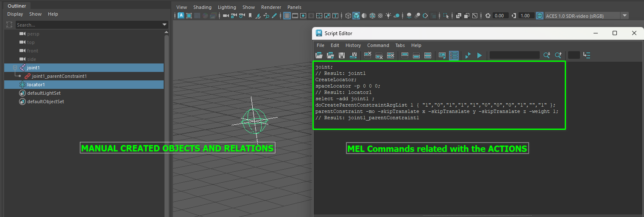Click the Bookmarks icon in viewport toolbar
Image resolution: width=644 pixels, height=217 pixels.
click(x=250, y=16)
